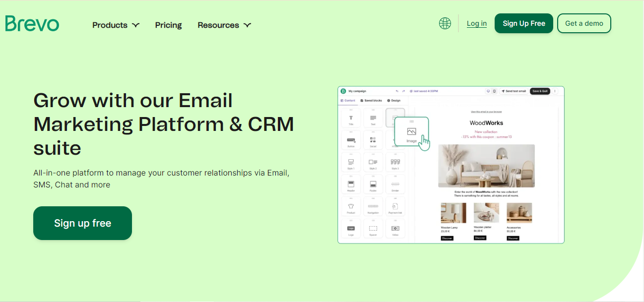This screenshot has height=302, width=644.
Task: Select the Title block in editor preview
Action: tap(351, 119)
